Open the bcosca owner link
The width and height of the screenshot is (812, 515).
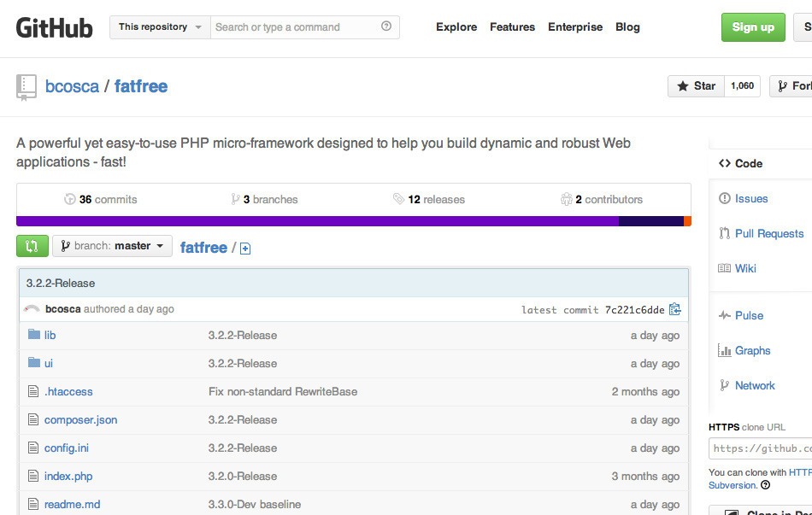[72, 86]
